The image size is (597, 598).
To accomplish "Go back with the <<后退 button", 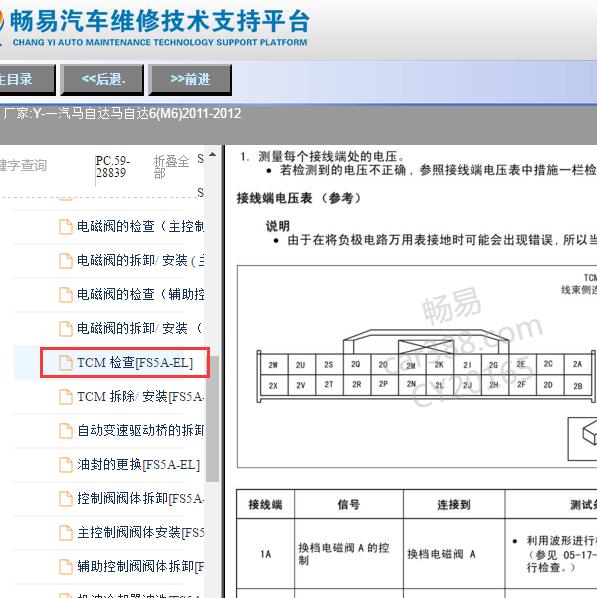I will (102, 80).
